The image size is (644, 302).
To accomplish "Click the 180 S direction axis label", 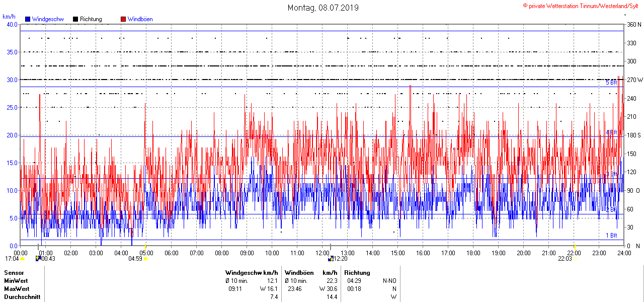I will (x=633, y=135).
